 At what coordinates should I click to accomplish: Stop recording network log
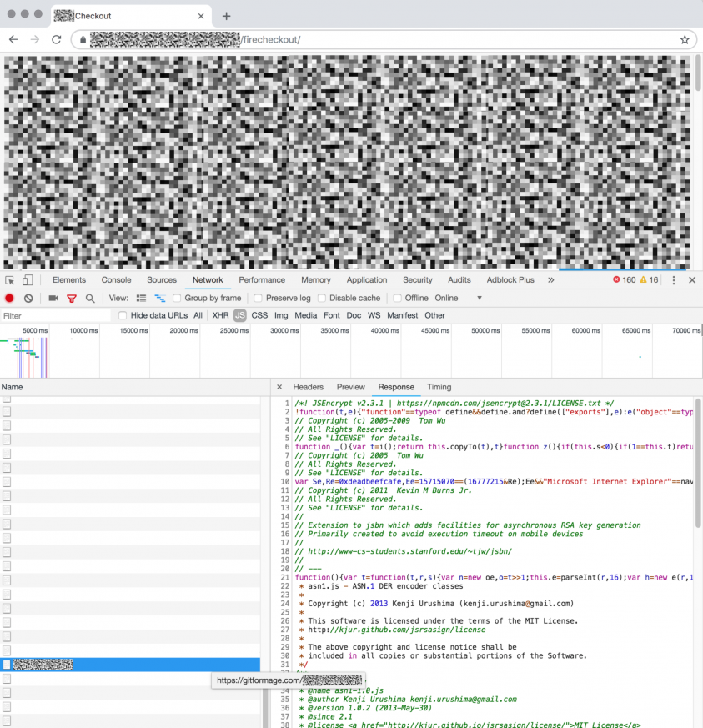point(10,298)
